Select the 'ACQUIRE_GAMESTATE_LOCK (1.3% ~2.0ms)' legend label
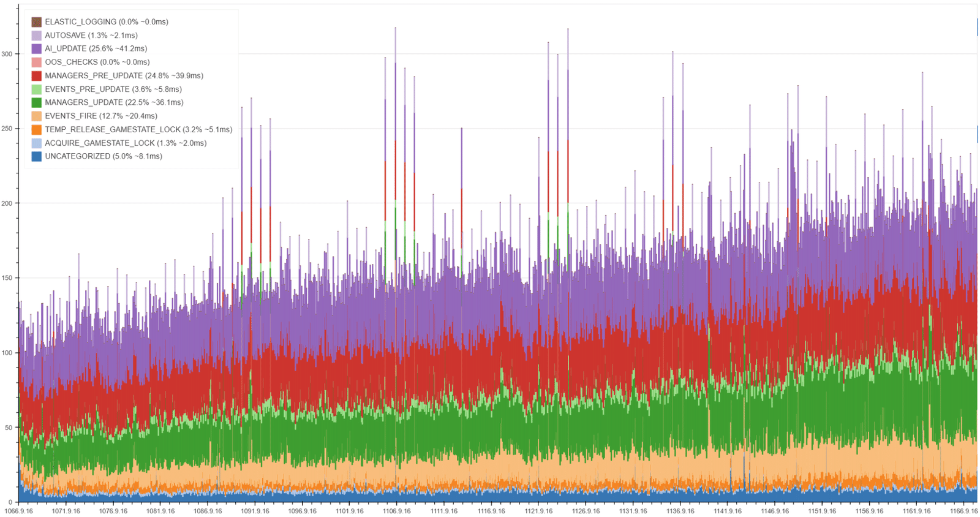This screenshot has height=517, width=980. [x=126, y=143]
